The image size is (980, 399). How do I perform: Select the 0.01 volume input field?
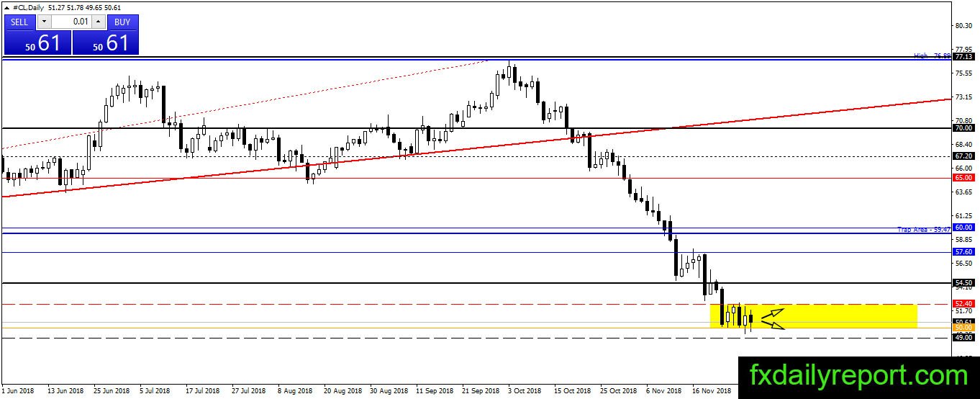point(71,22)
